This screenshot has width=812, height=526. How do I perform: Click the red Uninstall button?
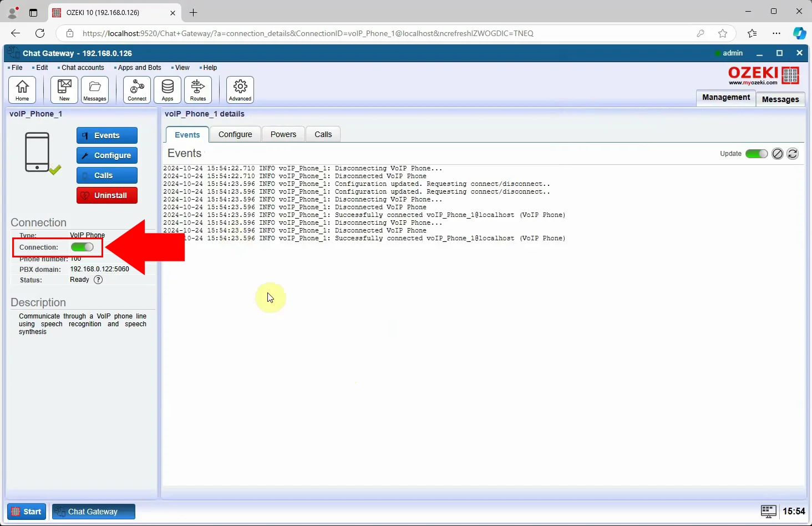pyautogui.click(x=107, y=195)
